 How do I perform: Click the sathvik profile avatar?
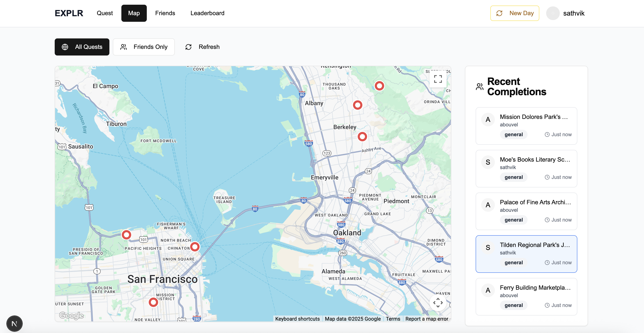click(553, 13)
